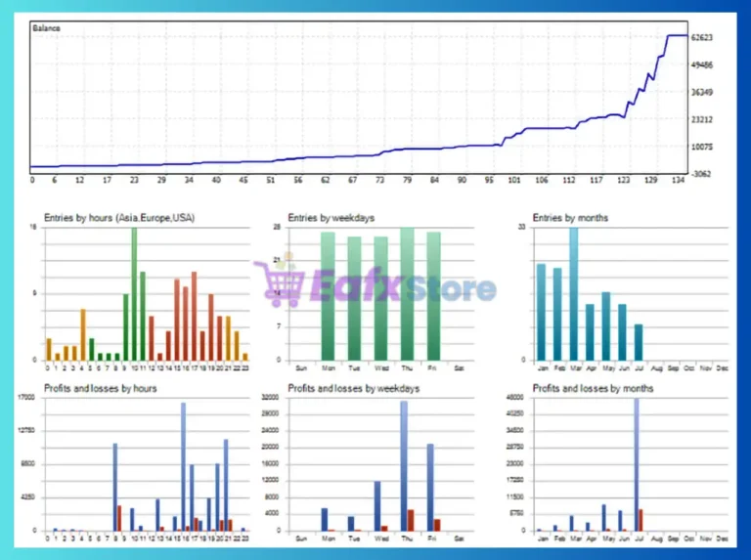Click the Balance chart label
751x560 pixels.
tap(47, 28)
